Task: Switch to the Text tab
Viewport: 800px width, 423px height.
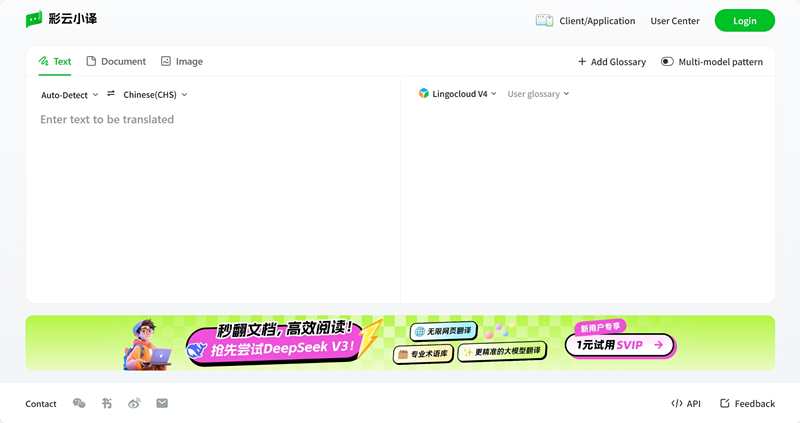Action: click(x=55, y=61)
